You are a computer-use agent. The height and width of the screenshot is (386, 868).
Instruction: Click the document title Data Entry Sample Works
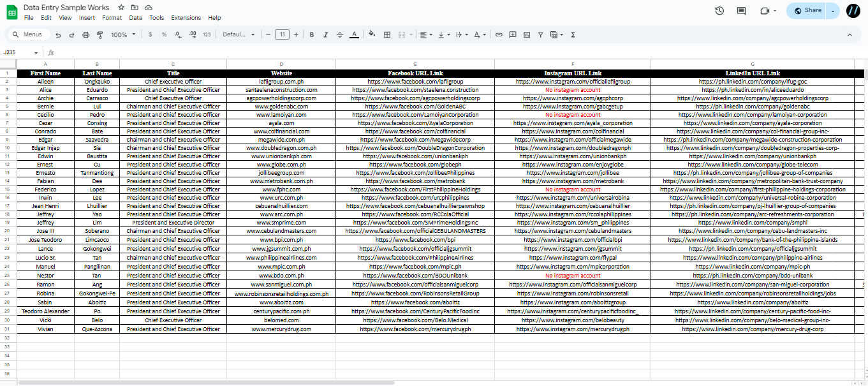pos(66,7)
